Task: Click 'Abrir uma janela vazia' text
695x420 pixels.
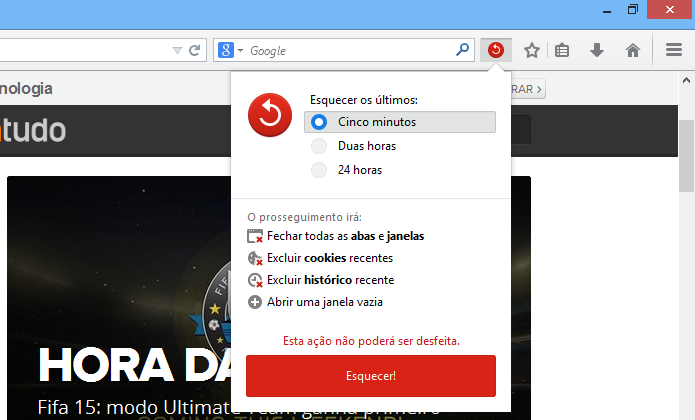Action: (x=324, y=302)
